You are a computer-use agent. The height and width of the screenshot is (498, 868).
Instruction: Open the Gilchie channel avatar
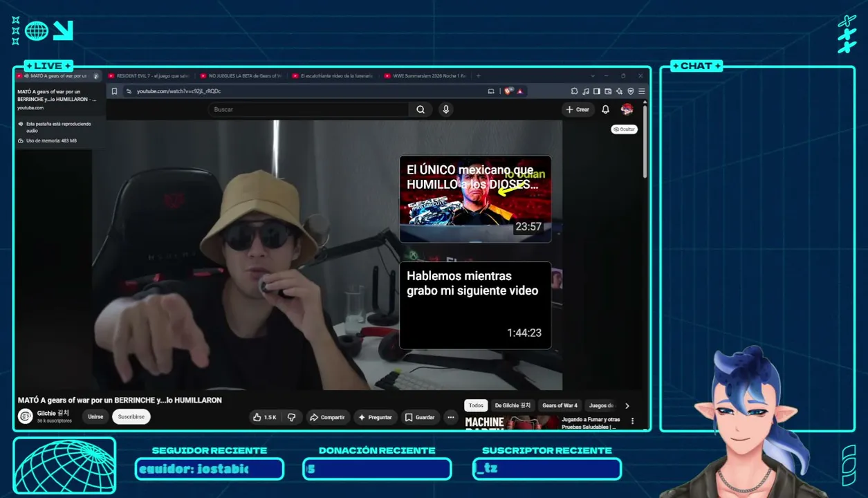[25, 416]
